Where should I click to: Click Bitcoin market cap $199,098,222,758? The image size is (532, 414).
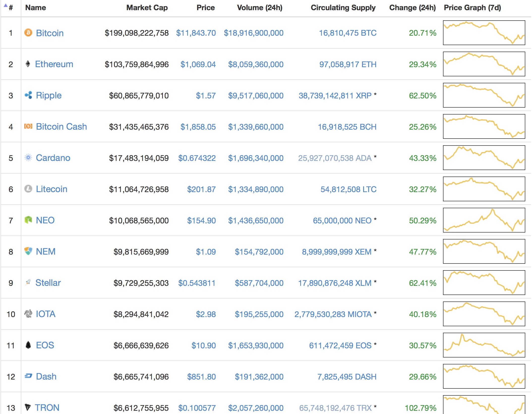point(137,33)
